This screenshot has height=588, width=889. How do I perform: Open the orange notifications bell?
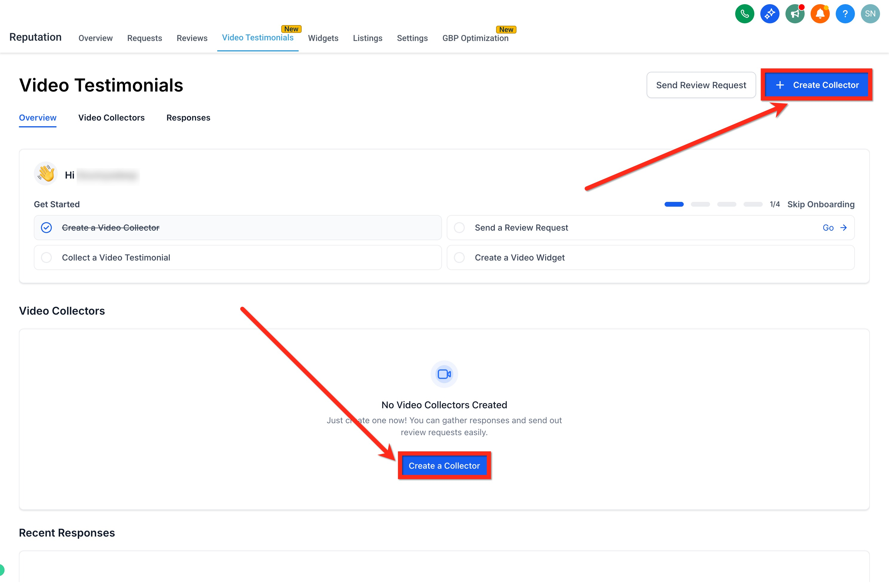point(820,14)
